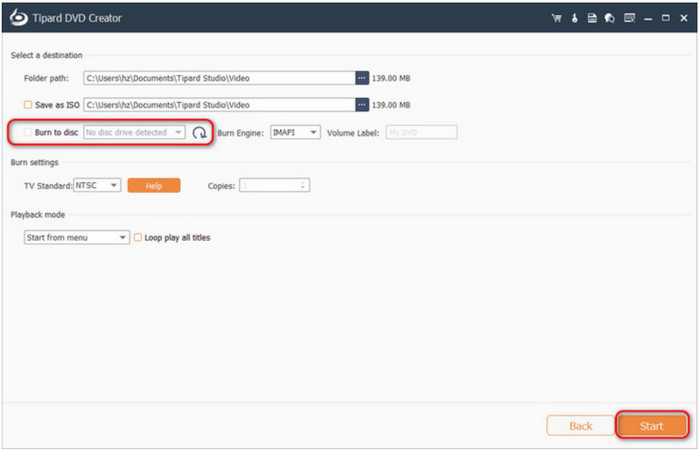Open the Burn Engine IMAPI dropdown
The width and height of the screenshot is (700, 450).
[x=296, y=132]
